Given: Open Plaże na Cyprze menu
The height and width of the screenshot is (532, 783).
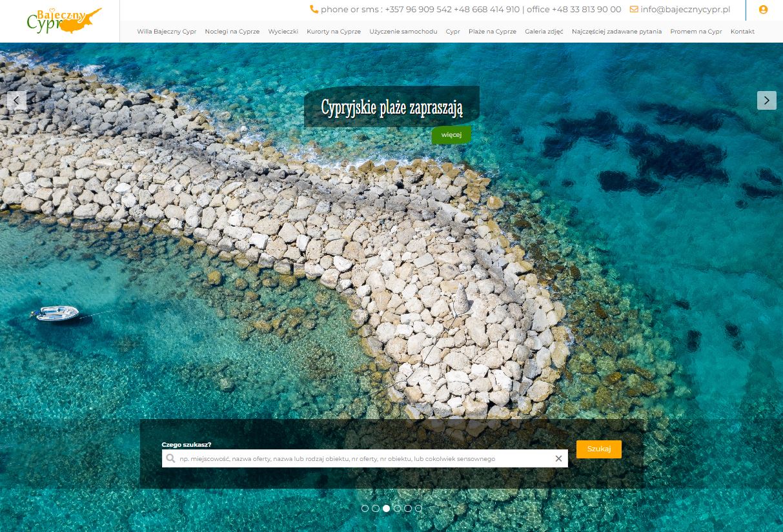Looking at the screenshot, I should [493, 31].
